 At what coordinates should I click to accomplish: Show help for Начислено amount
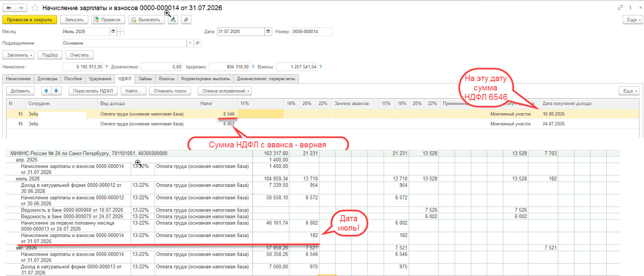[x=106, y=67]
